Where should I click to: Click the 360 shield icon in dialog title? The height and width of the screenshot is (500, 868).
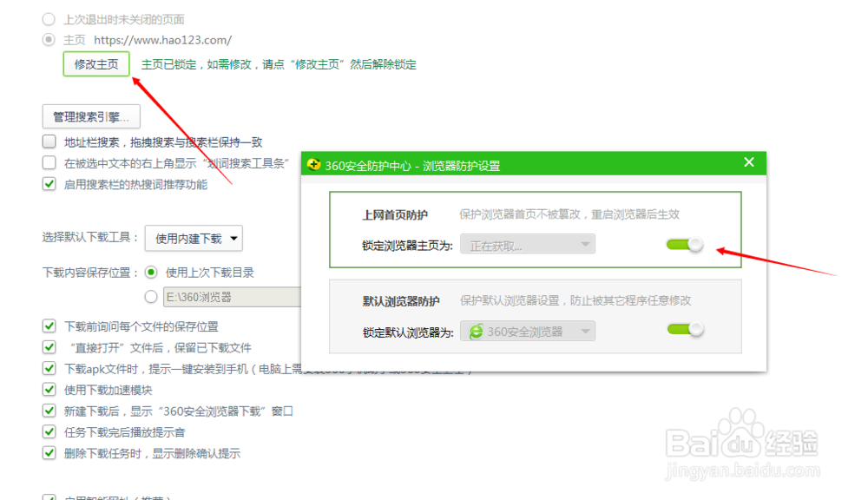[x=314, y=164]
